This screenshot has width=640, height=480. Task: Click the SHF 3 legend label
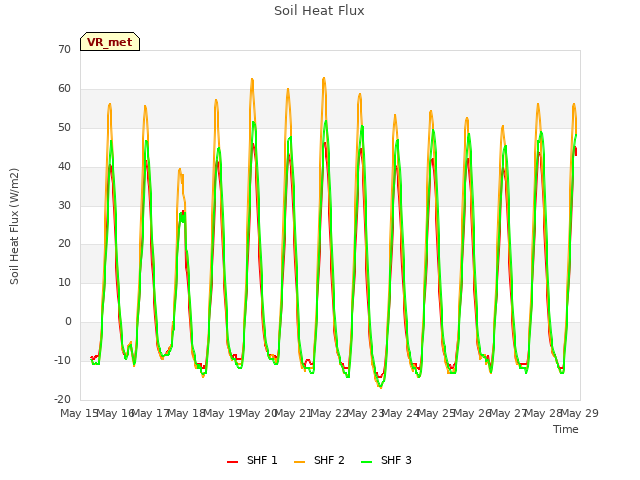click(396, 460)
